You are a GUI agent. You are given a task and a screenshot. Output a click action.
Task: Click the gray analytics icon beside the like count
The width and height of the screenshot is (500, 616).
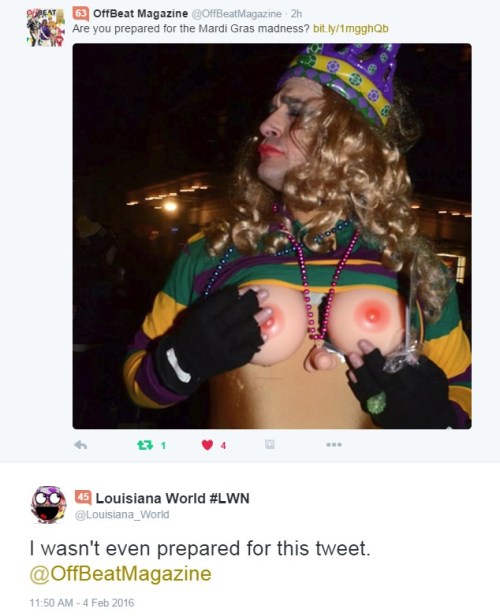269,444
